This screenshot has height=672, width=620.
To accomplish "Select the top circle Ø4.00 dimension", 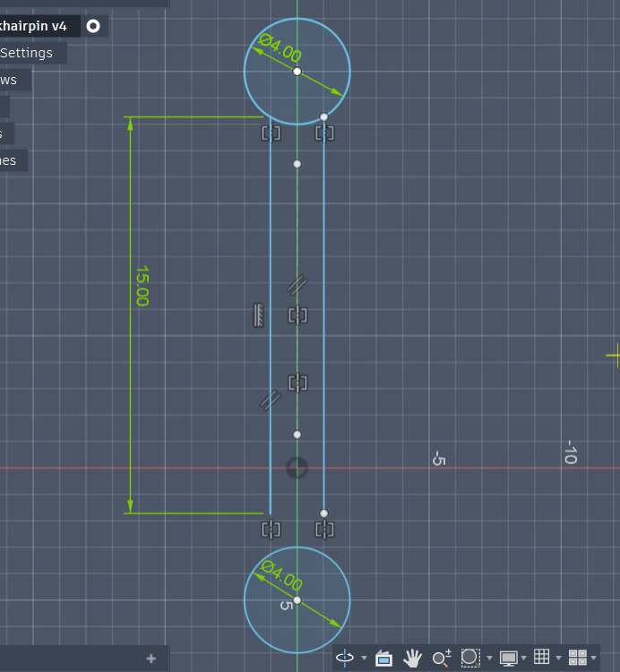I will click(280, 47).
